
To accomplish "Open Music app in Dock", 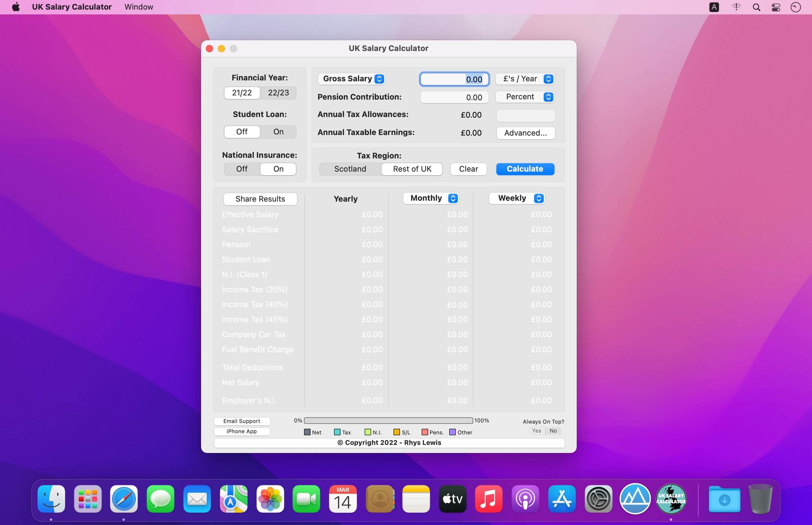I will click(x=489, y=499).
